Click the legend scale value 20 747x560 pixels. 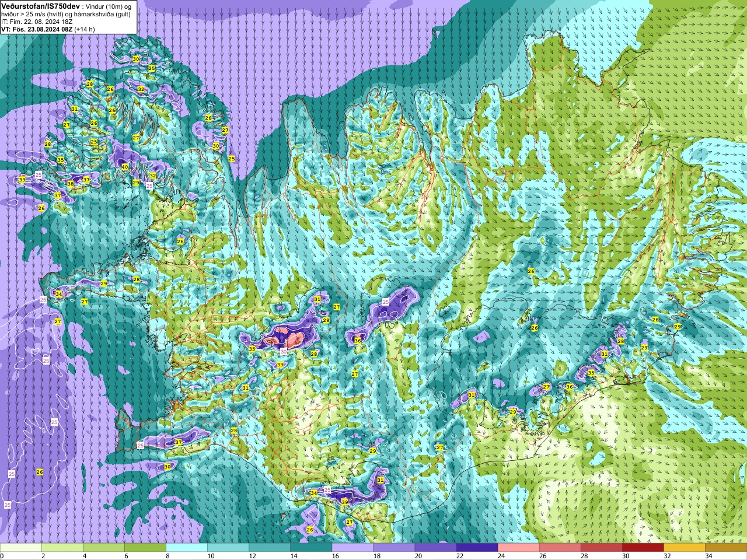[418, 556]
